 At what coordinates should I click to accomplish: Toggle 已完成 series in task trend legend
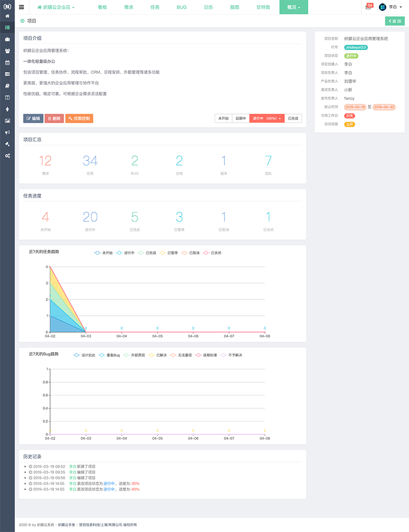pyautogui.click(x=147, y=253)
